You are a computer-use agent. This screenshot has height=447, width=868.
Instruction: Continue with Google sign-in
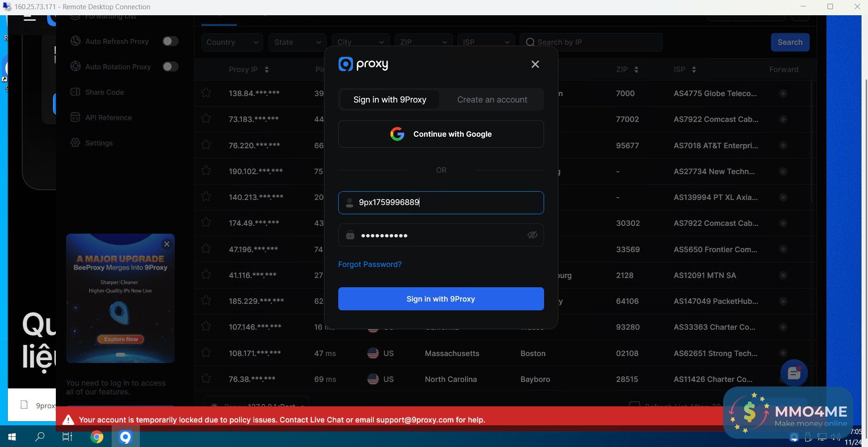441,134
